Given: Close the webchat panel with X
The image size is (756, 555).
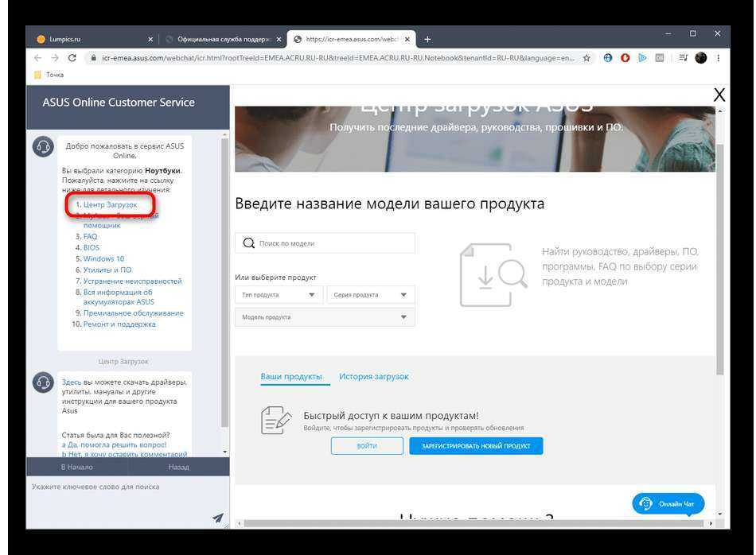Looking at the screenshot, I should [x=719, y=95].
